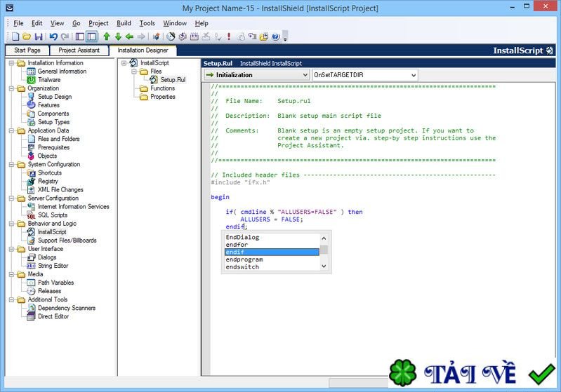The width and height of the screenshot is (561, 392).
Task: Click the Save project toolbar icon
Action: coord(38,36)
